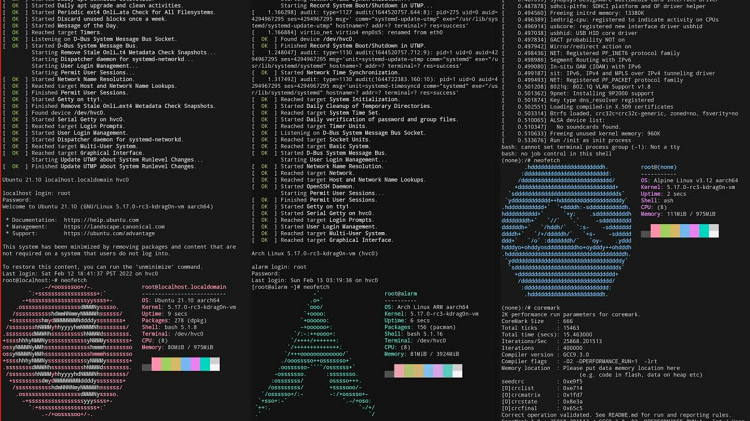Open the https://landscape.canonical.com management link
Image resolution: width=750 pixels, height=421 pixels.
point(114,227)
